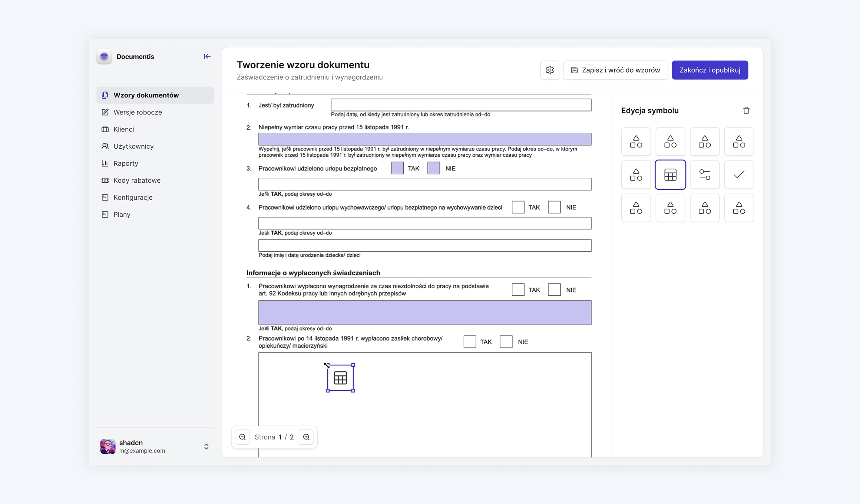Viewport: 860px width, 504px height.
Task: Click Informacje o wypłaconych świadczeniach heading
Action: [x=313, y=273]
